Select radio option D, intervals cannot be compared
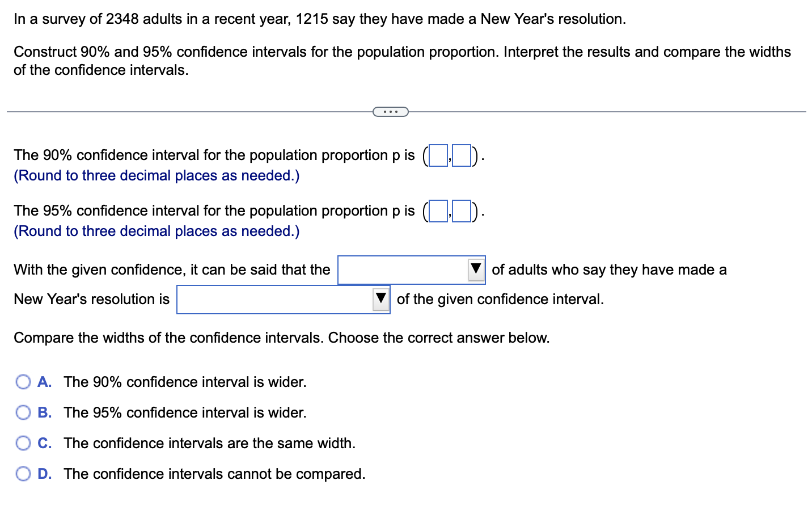This screenshot has width=812, height=514. [23, 474]
